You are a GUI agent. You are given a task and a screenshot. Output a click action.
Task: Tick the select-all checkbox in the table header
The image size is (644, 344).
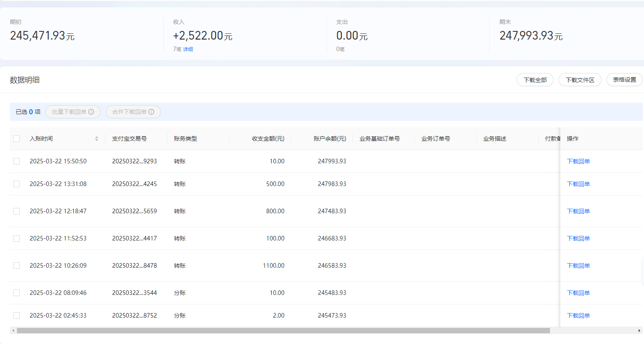[16, 139]
